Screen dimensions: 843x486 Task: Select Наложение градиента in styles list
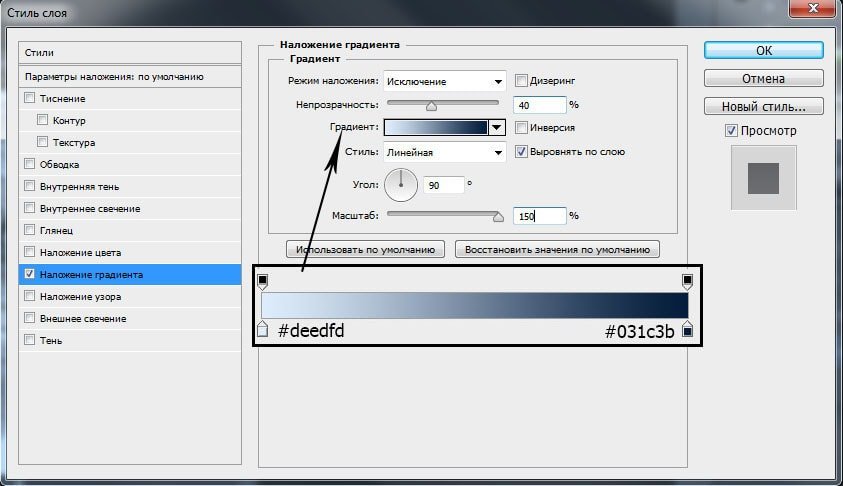(x=92, y=274)
